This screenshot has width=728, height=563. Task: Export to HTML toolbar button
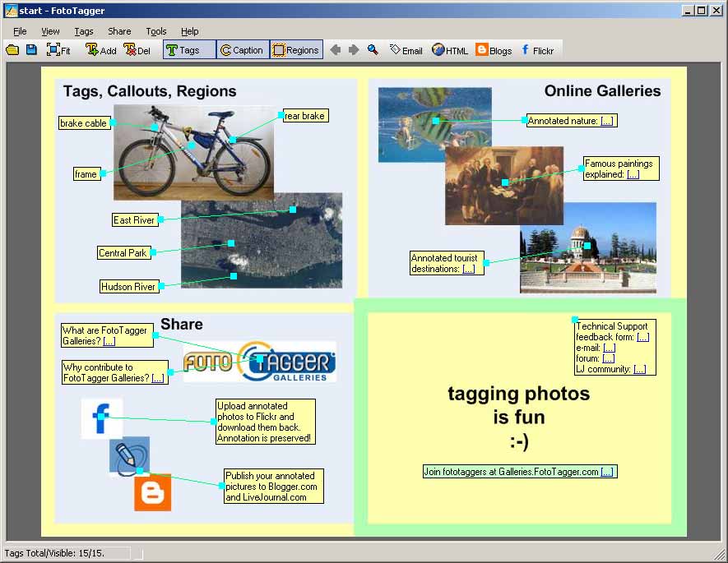pos(449,50)
